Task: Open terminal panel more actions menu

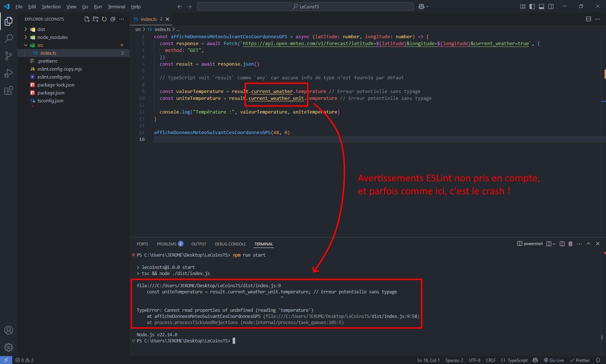Action: click(579, 244)
